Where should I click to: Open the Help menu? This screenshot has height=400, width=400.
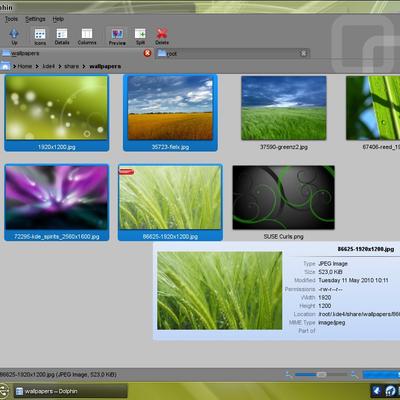pos(58,19)
